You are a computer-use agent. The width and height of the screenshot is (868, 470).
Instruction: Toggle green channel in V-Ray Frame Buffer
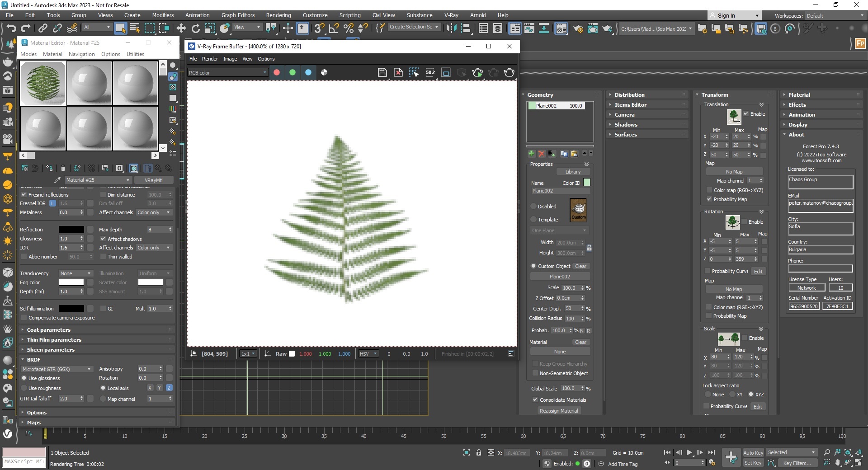click(292, 72)
